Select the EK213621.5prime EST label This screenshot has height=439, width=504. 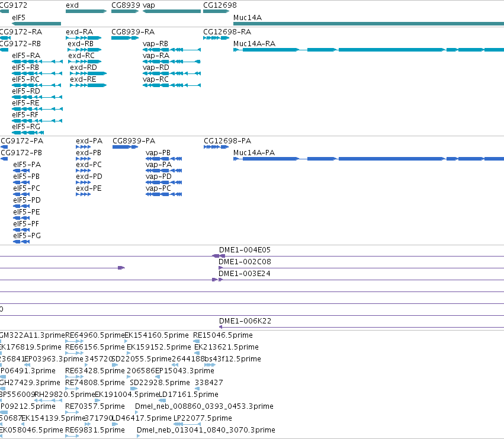(x=227, y=347)
